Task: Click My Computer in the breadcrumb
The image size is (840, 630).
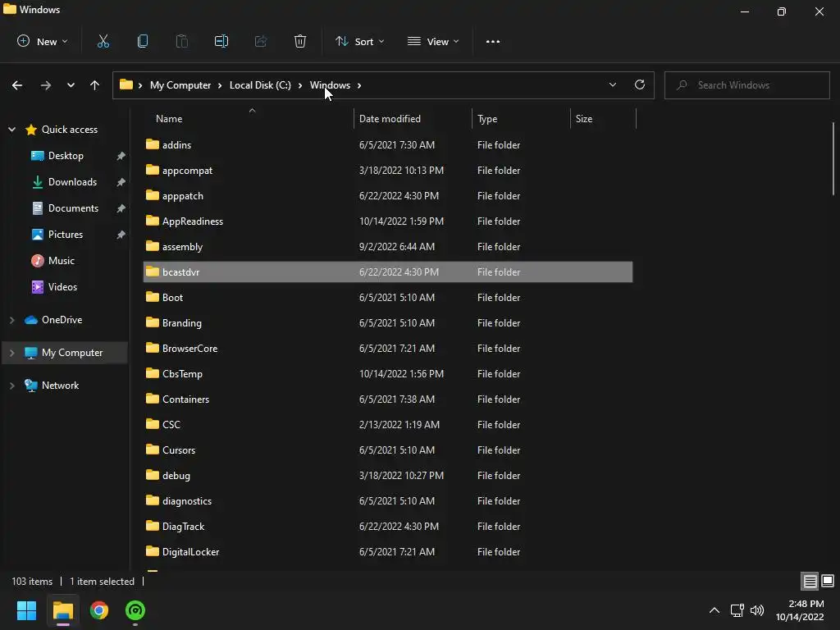Action: (x=180, y=85)
